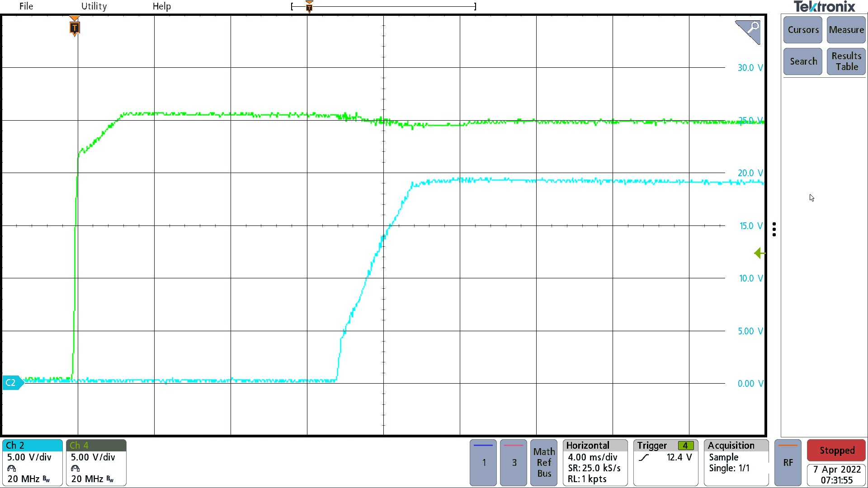868x488 pixels.
Task: Select the orange trigger position marker on waveform
Action: coord(75,27)
